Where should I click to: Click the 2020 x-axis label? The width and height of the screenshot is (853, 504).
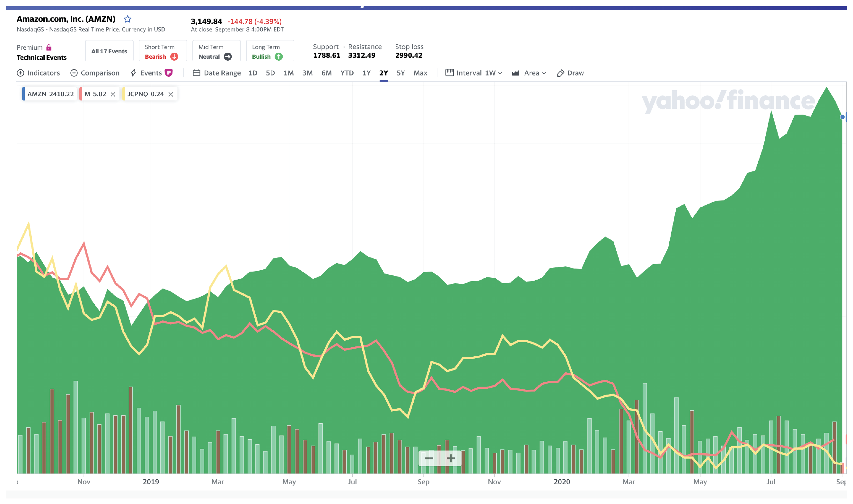[x=562, y=482]
